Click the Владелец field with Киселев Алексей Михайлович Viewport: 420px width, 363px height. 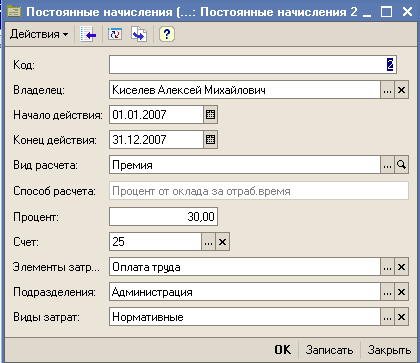pos(245,90)
